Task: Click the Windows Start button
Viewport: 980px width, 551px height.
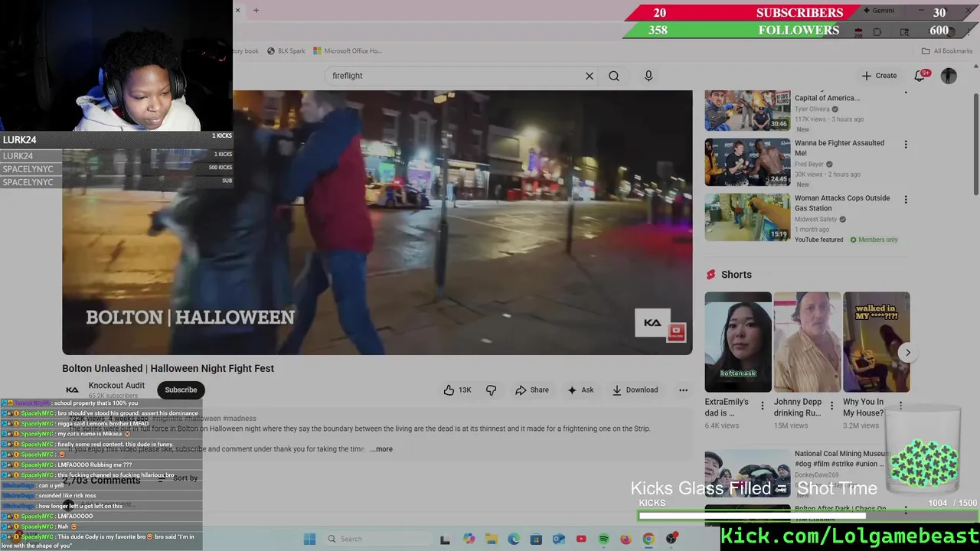Action: (309, 539)
